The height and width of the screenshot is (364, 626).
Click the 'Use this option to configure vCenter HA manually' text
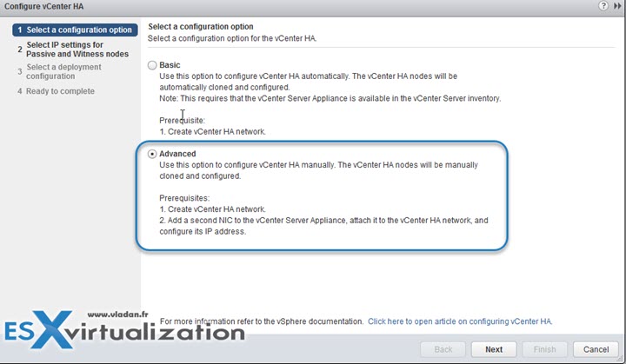pyautogui.click(x=318, y=170)
